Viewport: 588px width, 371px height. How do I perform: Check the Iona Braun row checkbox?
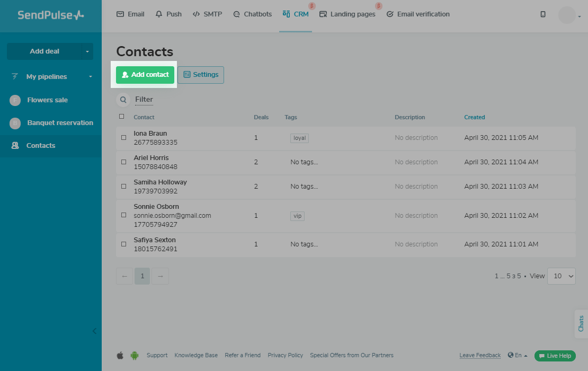[x=124, y=138]
